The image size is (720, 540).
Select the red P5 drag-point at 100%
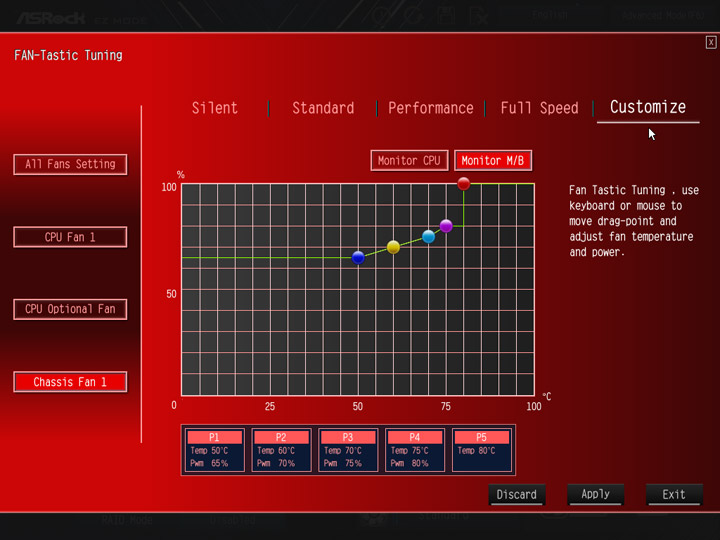[464, 183]
